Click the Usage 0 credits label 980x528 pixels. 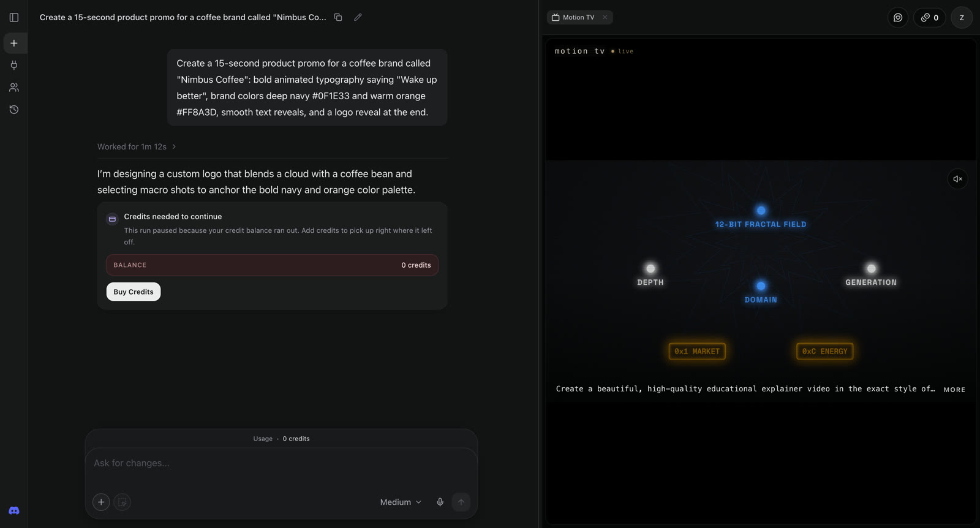281,439
